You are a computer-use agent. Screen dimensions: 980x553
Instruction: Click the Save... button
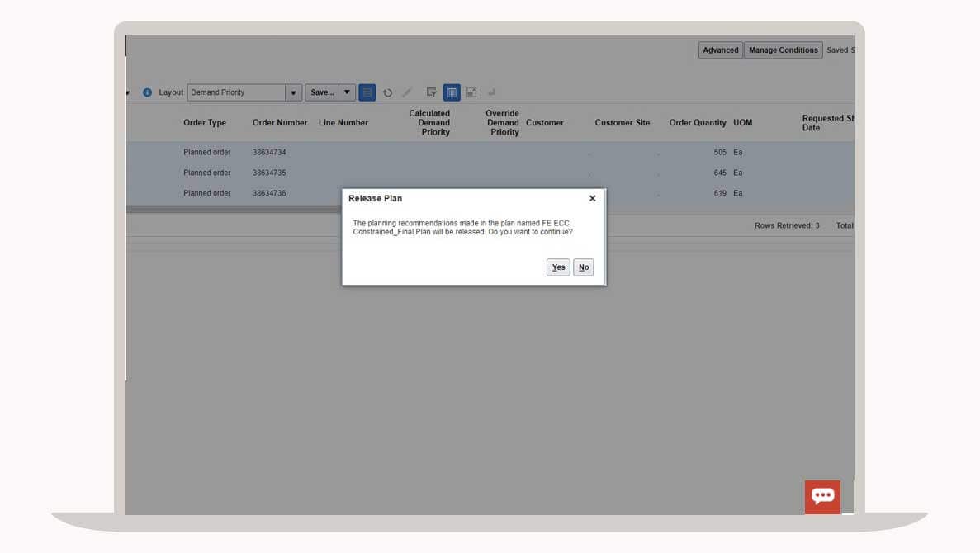(322, 92)
